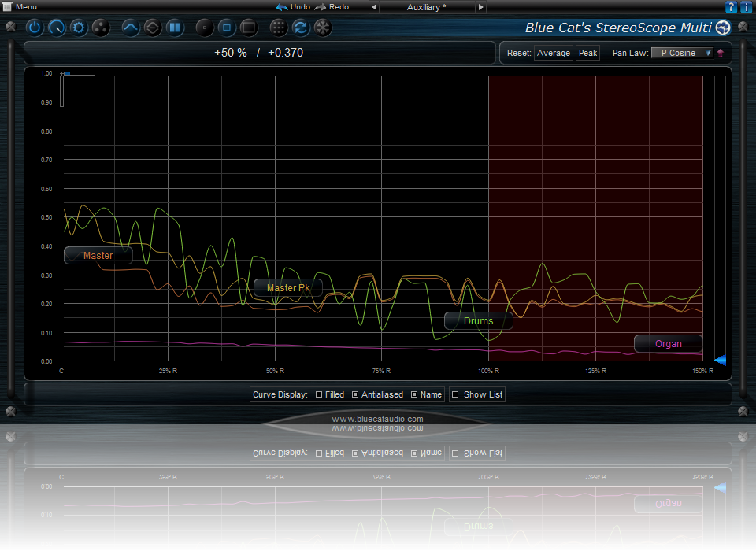Click the dotted grid icon
Screen dimensions: 756x551
click(278, 28)
